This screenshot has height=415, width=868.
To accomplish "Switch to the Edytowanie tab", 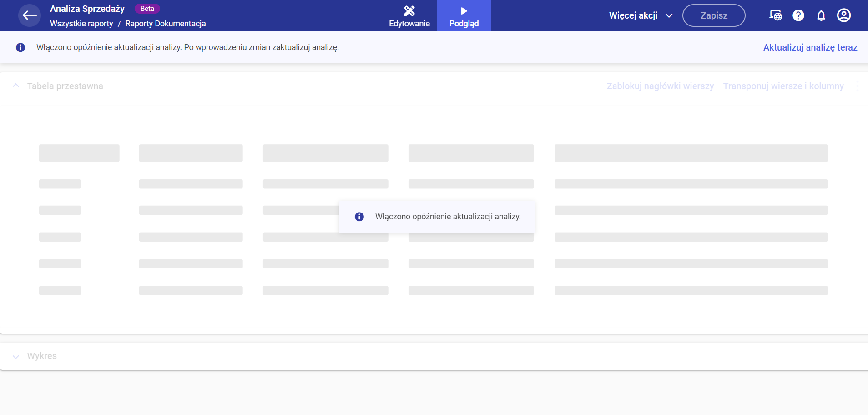I will (409, 16).
